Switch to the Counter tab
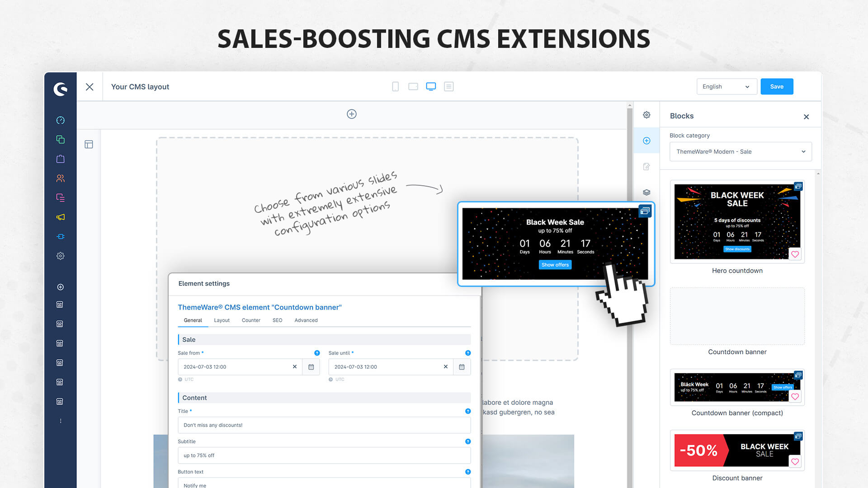The width and height of the screenshot is (868, 488). 250,320
